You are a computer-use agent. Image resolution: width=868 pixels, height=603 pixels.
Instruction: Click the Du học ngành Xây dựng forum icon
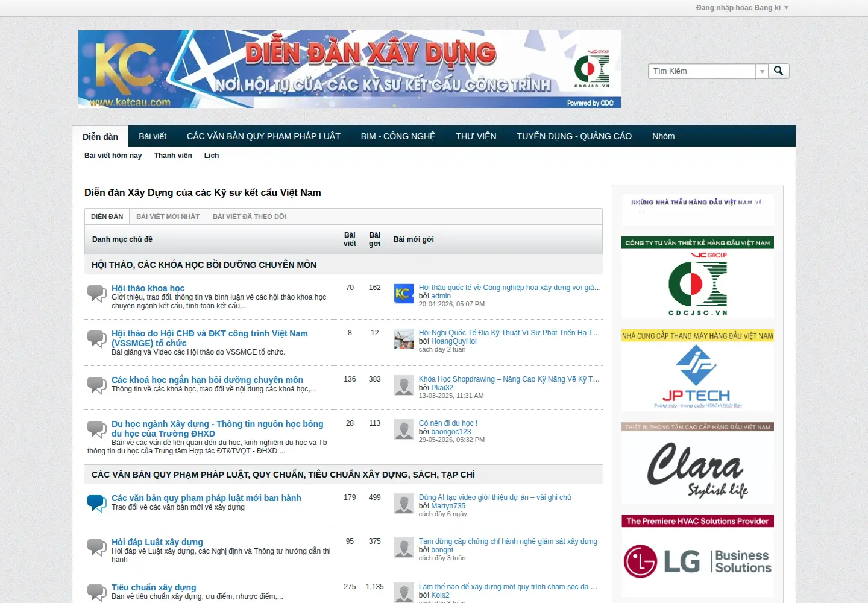pos(96,429)
